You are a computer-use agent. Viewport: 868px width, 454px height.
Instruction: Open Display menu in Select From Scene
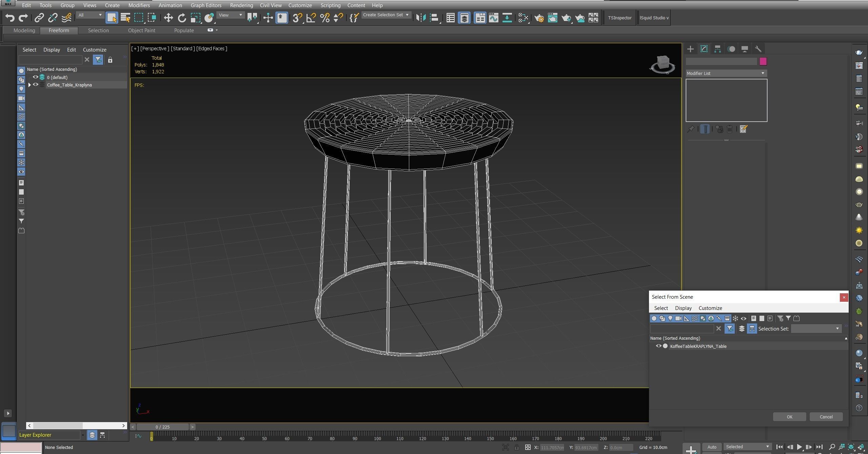(683, 308)
